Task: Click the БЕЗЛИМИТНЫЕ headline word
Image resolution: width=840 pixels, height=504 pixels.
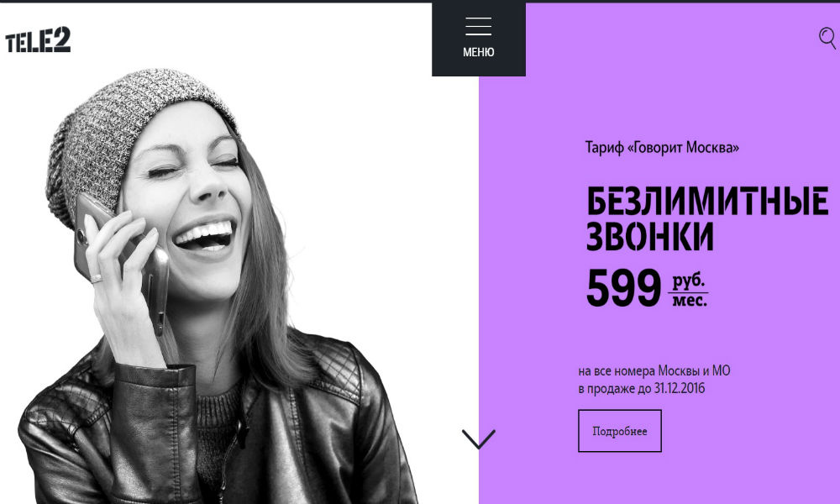Action: pyautogui.click(x=707, y=201)
